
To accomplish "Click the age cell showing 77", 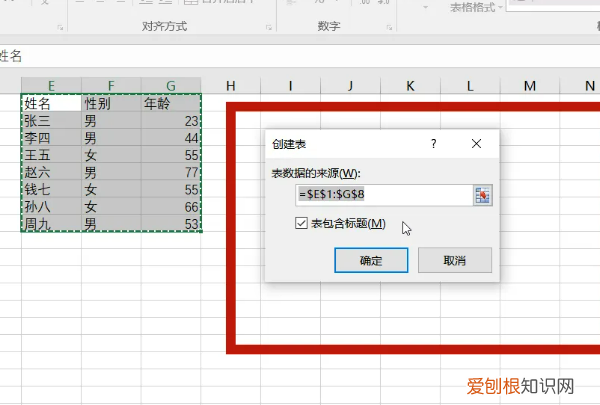I will coord(171,172).
